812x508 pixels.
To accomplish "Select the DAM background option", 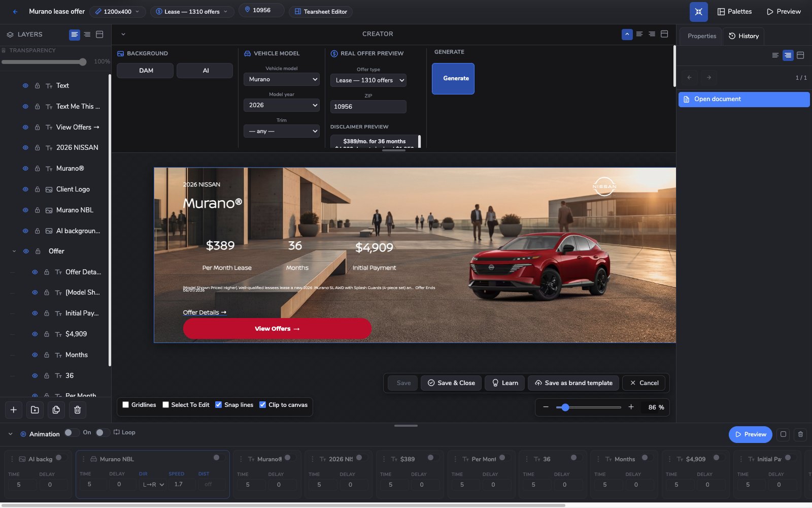I will coord(146,71).
